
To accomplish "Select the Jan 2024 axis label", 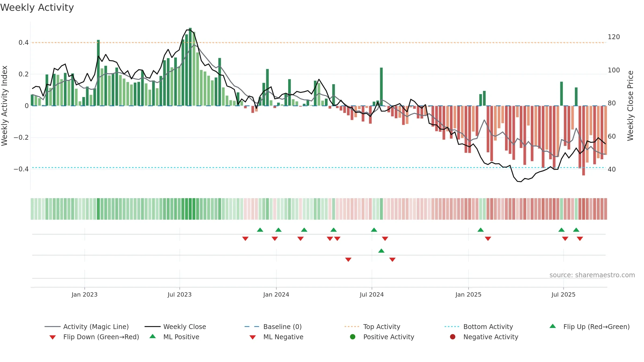I will coord(276,294).
